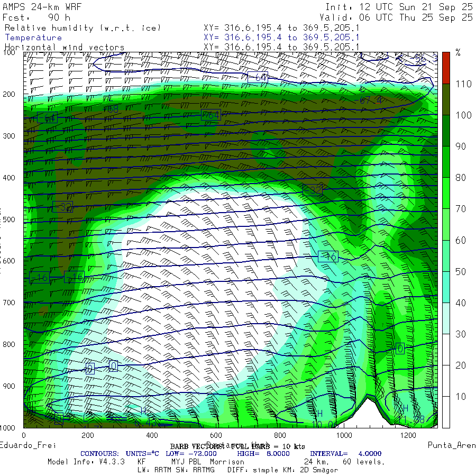Click the turquoise colorbar segment between 40 and 50

click(x=446, y=287)
